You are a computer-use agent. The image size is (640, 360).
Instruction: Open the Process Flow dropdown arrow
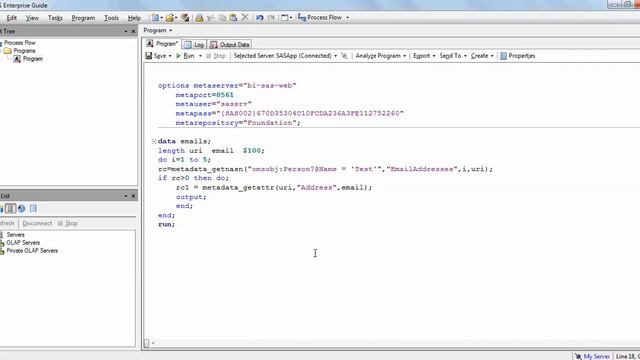coord(347,18)
